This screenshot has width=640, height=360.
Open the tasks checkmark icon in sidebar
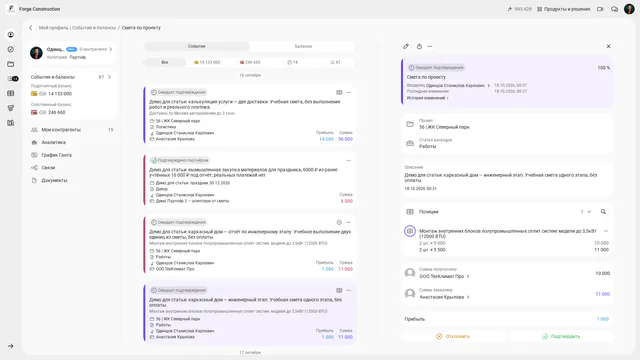11,49
